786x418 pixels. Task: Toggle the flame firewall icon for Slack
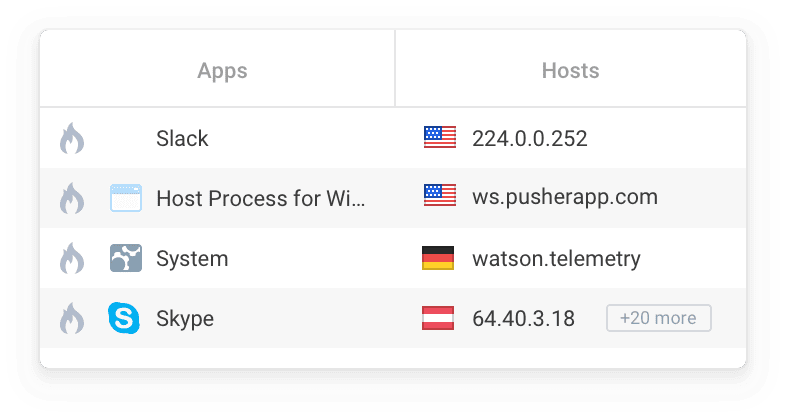pyautogui.click(x=72, y=138)
